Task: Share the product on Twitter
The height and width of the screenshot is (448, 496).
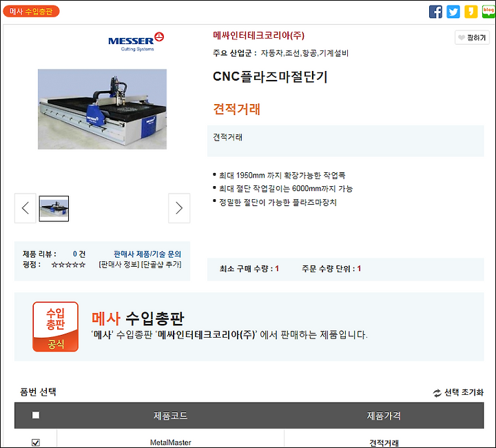Action: tap(453, 12)
